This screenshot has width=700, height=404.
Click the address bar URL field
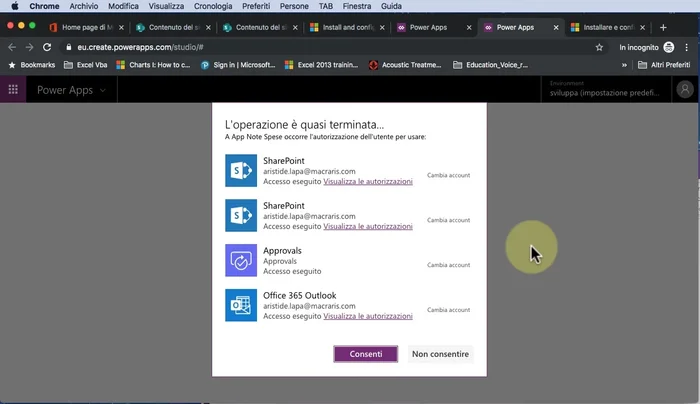330,47
